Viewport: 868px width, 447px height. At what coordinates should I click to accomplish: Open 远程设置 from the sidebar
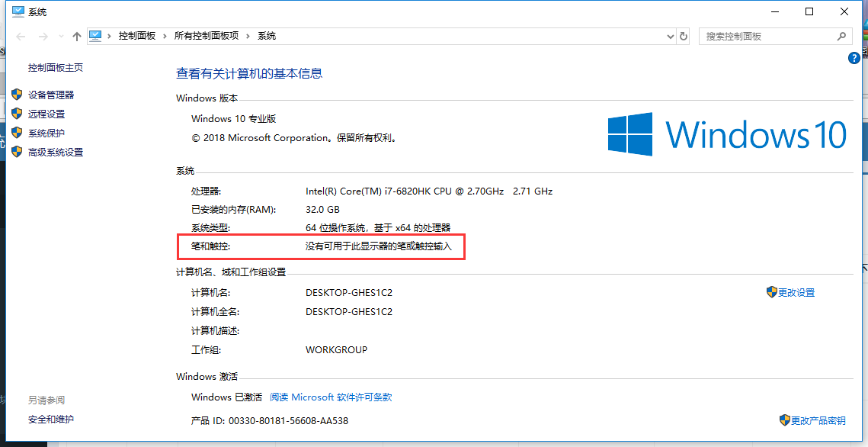pyautogui.click(x=46, y=114)
